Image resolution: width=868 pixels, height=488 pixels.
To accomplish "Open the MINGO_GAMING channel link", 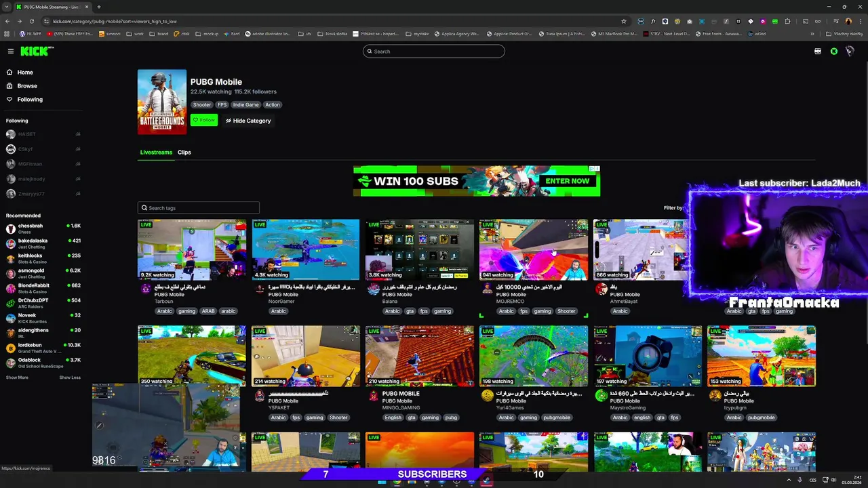I will (x=401, y=408).
